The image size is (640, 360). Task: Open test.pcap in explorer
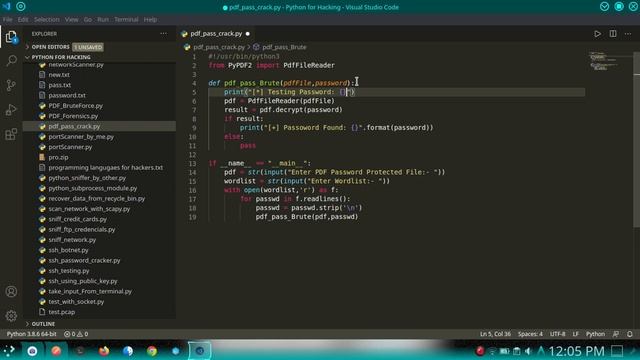tap(62, 312)
